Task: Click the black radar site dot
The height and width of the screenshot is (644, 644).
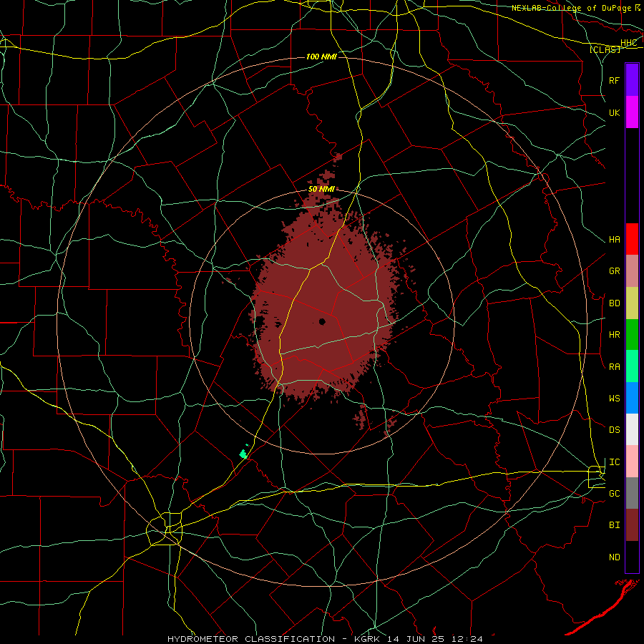Action: [x=323, y=321]
